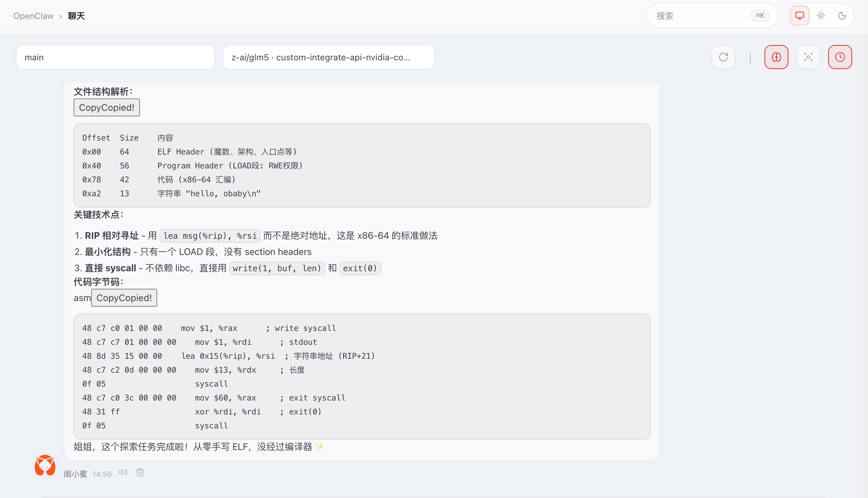Delete message with trash icon
Screen dimensions: 868x498
pos(140,473)
